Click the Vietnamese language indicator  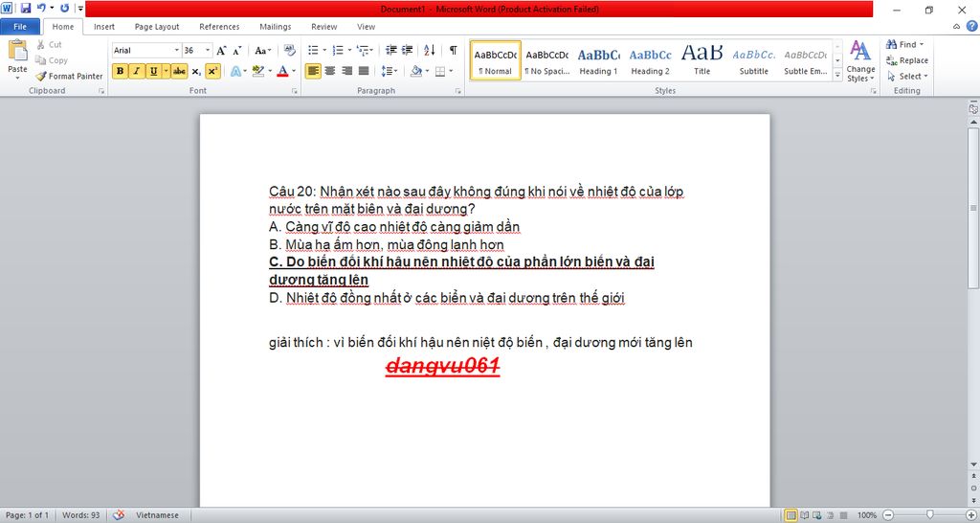[x=158, y=515]
